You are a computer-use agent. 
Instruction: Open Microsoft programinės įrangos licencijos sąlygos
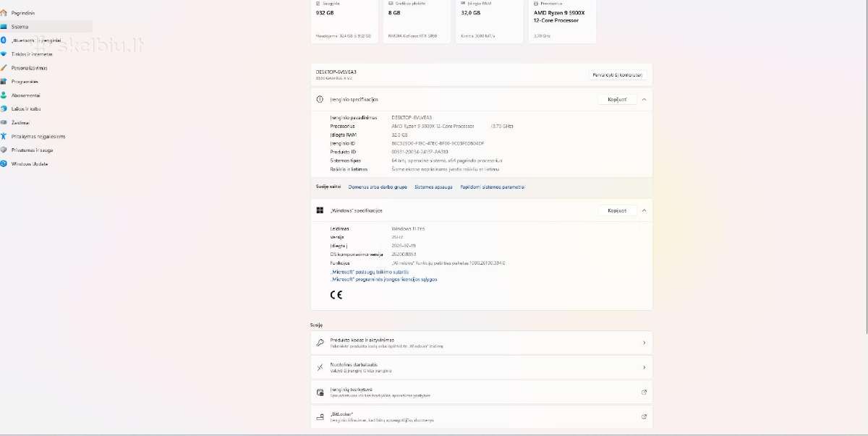pyautogui.click(x=383, y=279)
